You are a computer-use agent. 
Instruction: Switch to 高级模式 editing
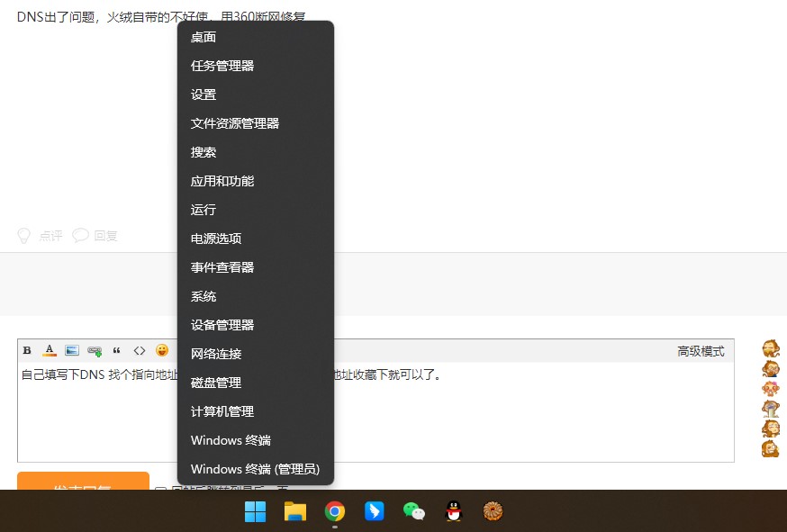coord(701,350)
